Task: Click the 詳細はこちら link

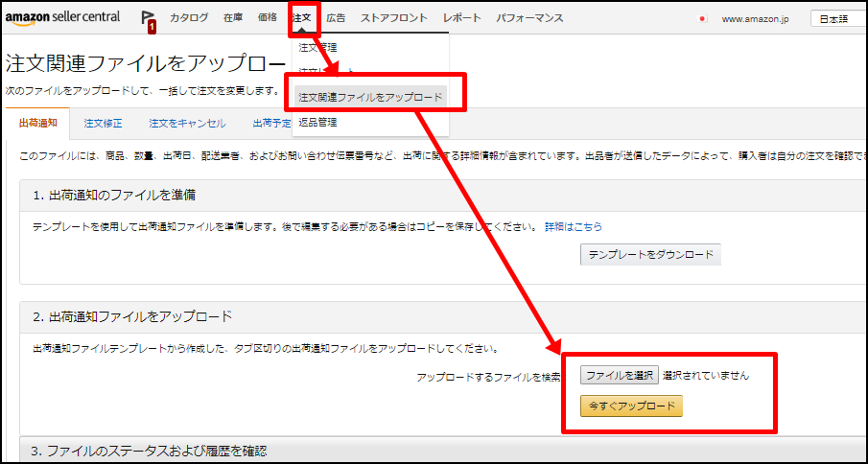Action: [574, 227]
